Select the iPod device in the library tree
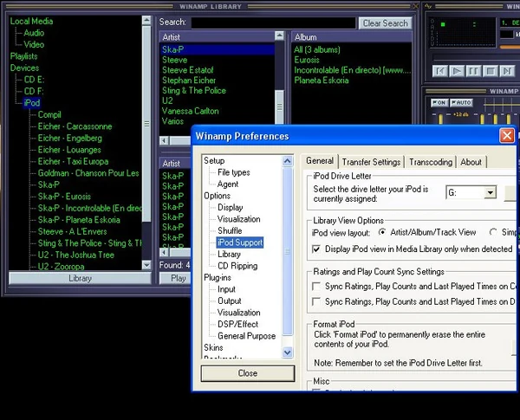 coord(32,103)
